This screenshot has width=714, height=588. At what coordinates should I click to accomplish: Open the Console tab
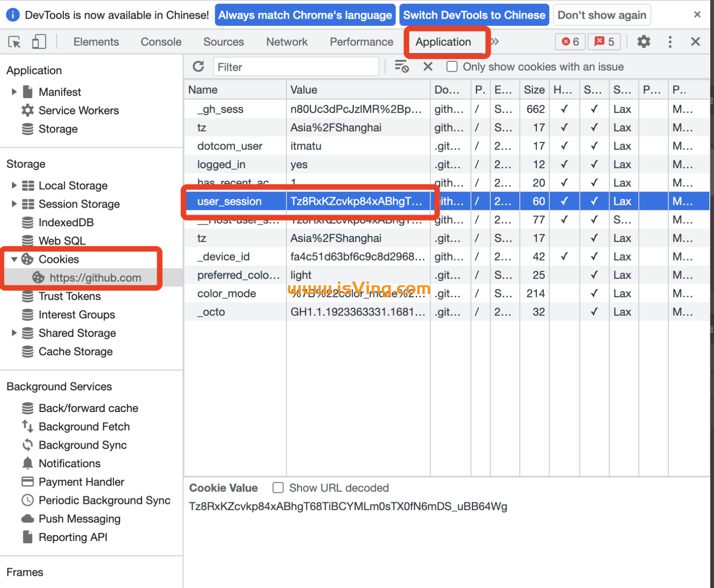[x=161, y=42]
